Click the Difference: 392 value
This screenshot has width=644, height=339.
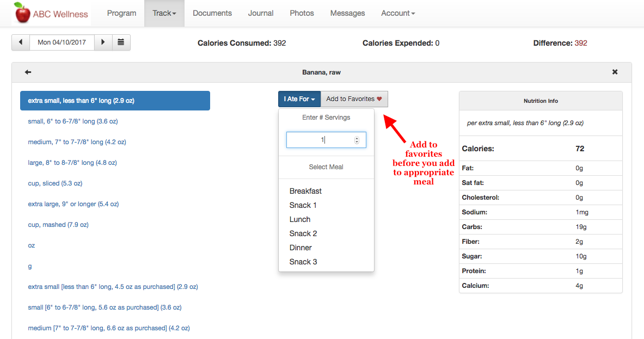coord(580,43)
